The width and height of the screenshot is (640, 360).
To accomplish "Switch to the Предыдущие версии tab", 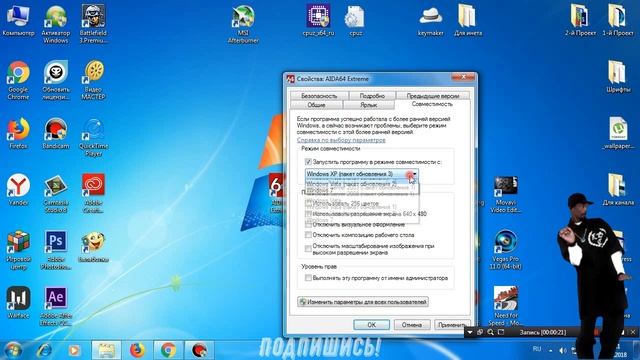I will [433, 96].
